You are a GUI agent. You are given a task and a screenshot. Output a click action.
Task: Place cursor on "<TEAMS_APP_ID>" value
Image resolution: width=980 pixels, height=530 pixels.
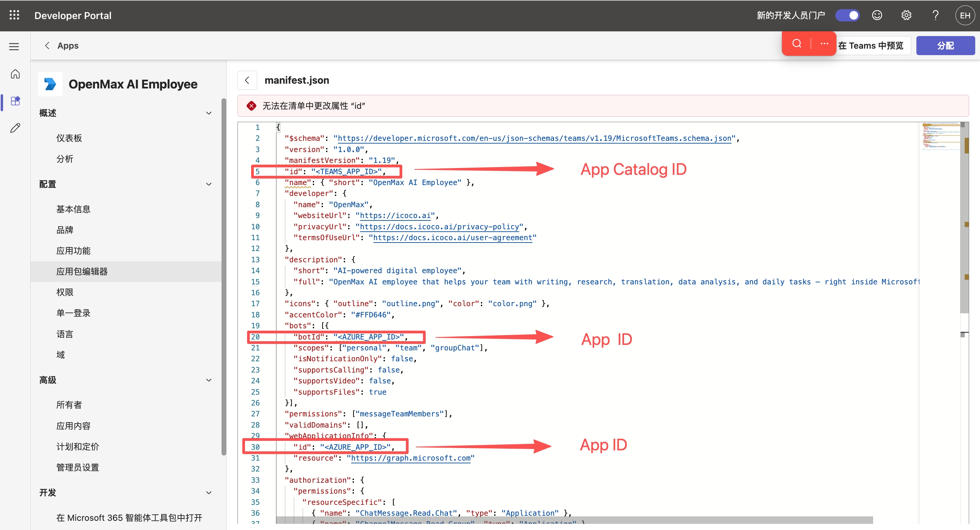pos(347,171)
